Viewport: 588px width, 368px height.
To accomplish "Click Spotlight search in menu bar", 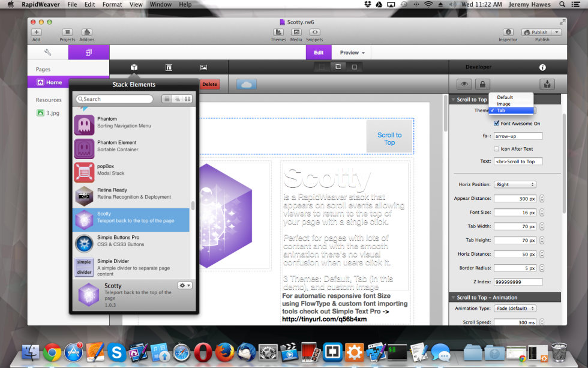I will point(562,4).
